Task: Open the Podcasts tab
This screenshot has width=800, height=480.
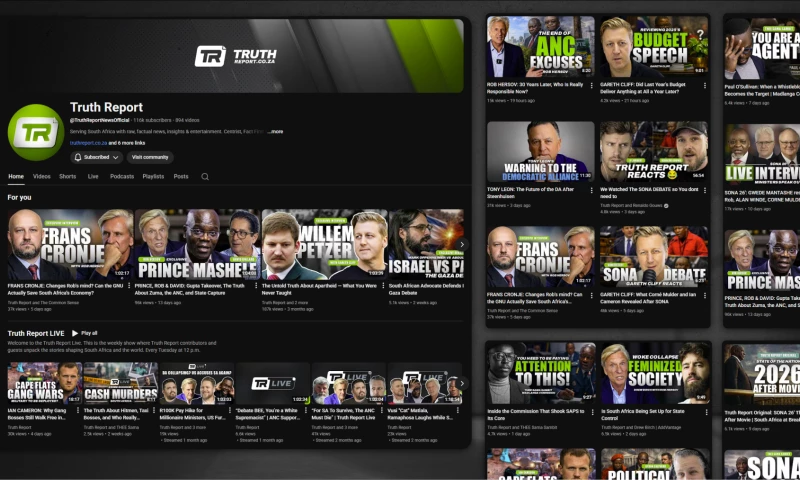Action: 122,176
